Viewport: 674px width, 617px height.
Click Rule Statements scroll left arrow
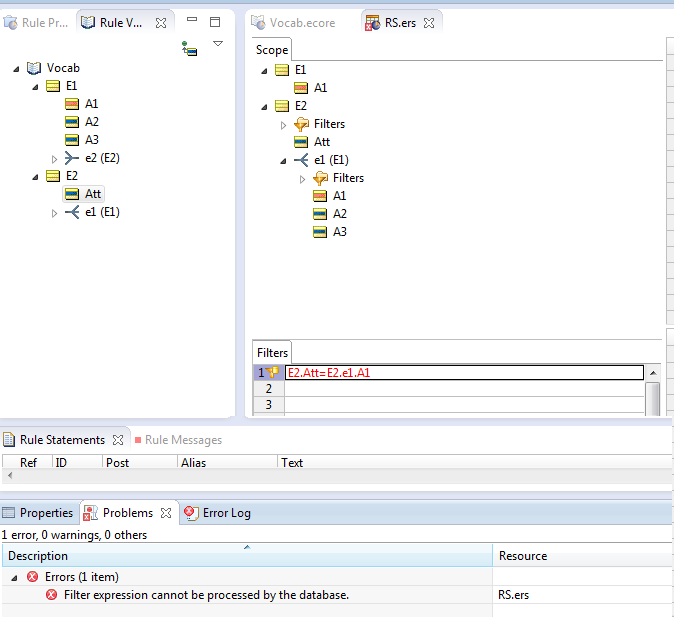tap(9, 475)
